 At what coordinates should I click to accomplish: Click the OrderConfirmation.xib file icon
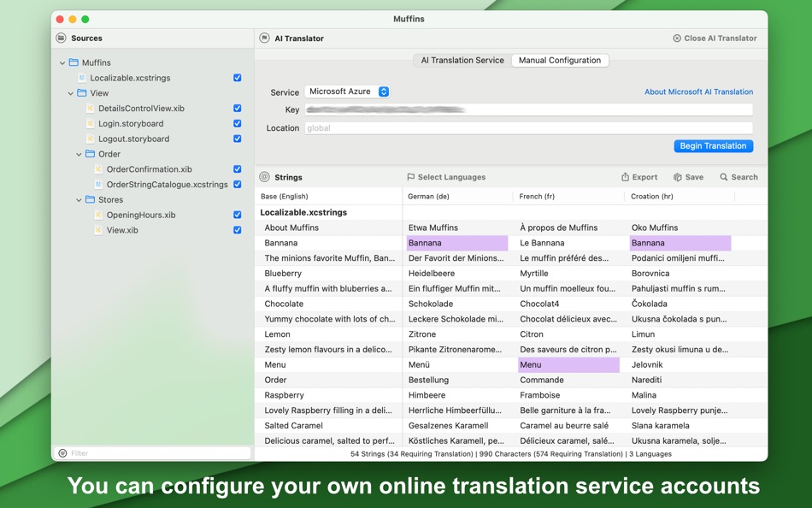point(98,169)
